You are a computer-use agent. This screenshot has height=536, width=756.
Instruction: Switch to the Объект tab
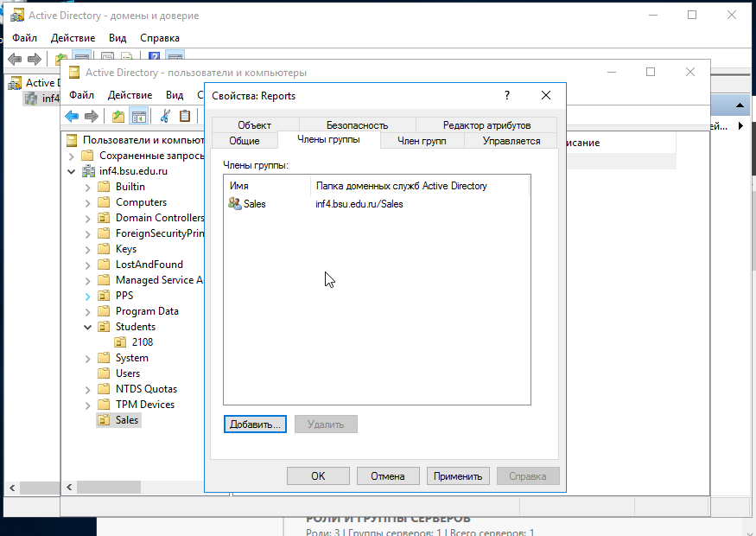coord(255,125)
